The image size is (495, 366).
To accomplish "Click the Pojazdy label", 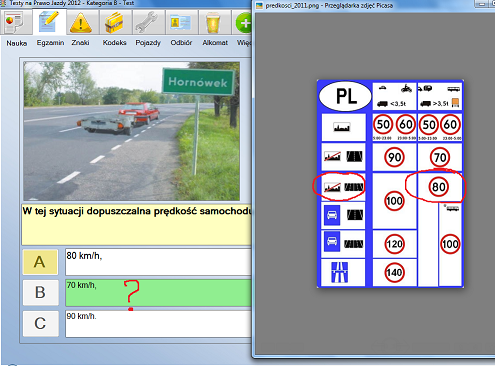I will tap(148, 43).
